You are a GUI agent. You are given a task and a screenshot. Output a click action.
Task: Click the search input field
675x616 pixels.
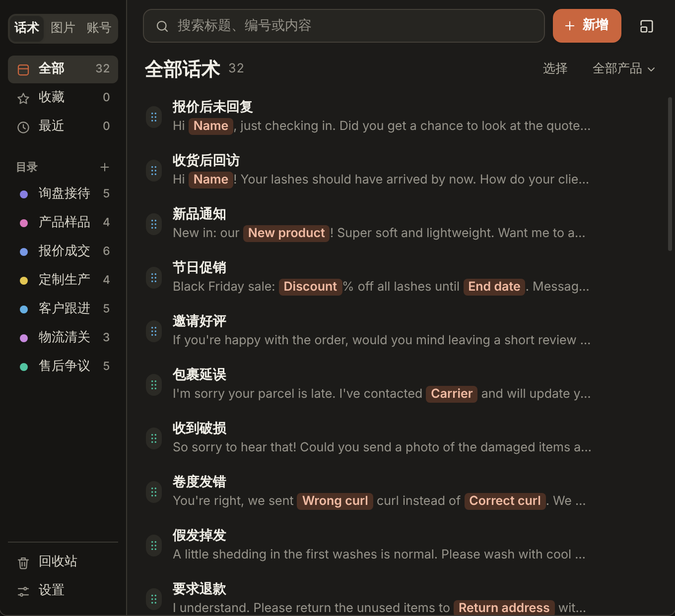(343, 26)
